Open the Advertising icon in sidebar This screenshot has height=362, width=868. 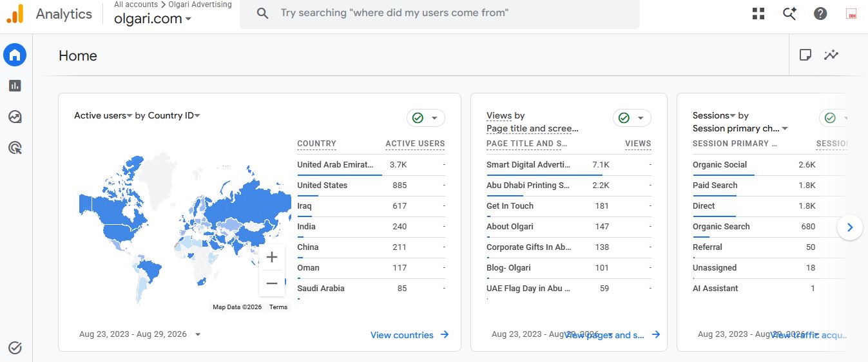point(15,148)
